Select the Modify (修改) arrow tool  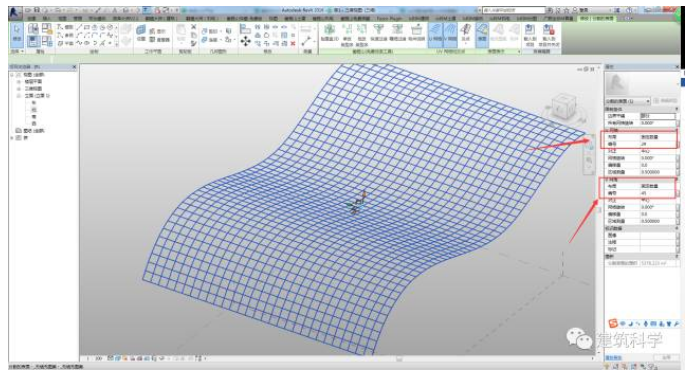(x=17, y=34)
